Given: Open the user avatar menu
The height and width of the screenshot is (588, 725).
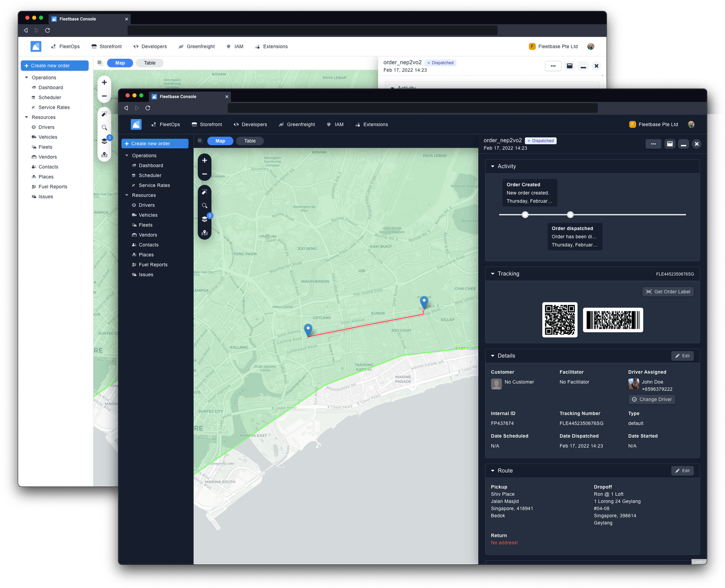Looking at the screenshot, I should pos(692,124).
